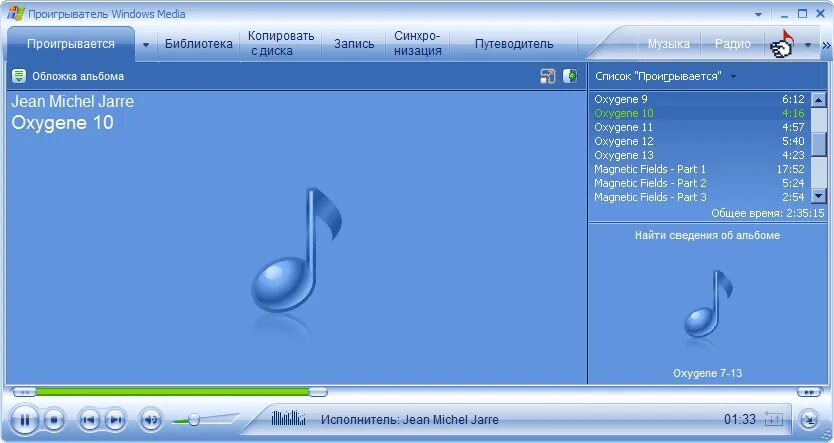Click the playlist scrollbar thumb
This screenshot has height=443, width=834.
pyautogui.click(x=818, y=145)
